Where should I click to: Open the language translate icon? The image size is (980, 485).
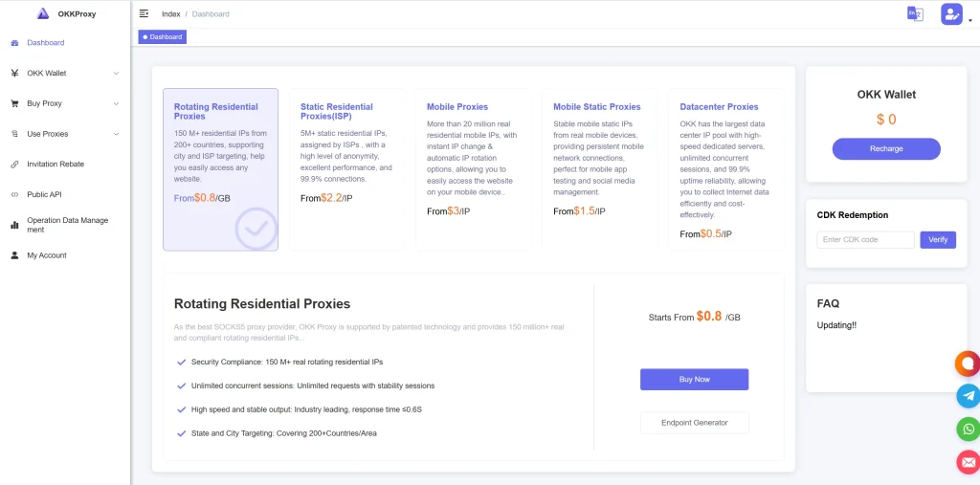915,13
